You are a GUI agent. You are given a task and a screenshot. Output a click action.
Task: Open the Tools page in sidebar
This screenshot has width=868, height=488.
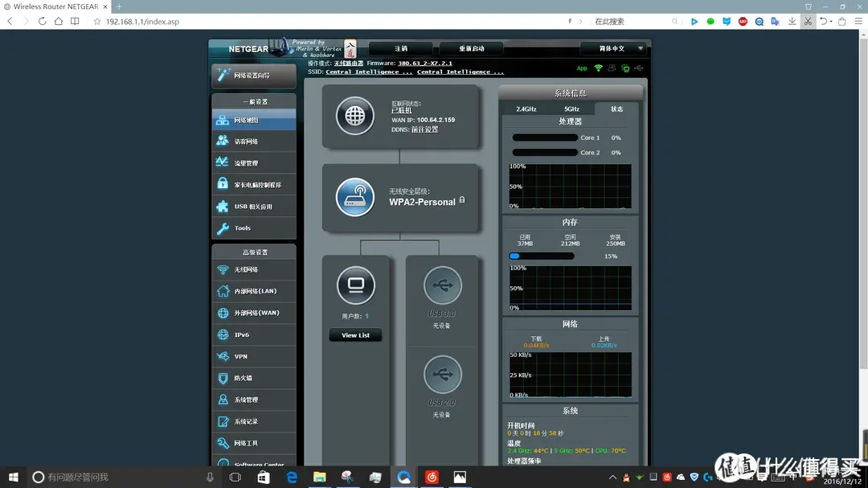click(x=253, y=228)
